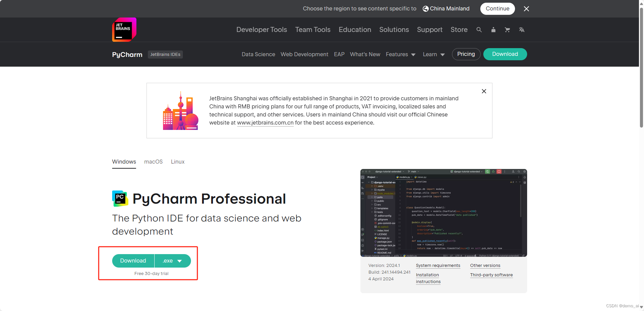The width and height of the screenshot is (644, 311).
Task: Click the Shanghai skyline illustration
Action: tap(181, 111)
